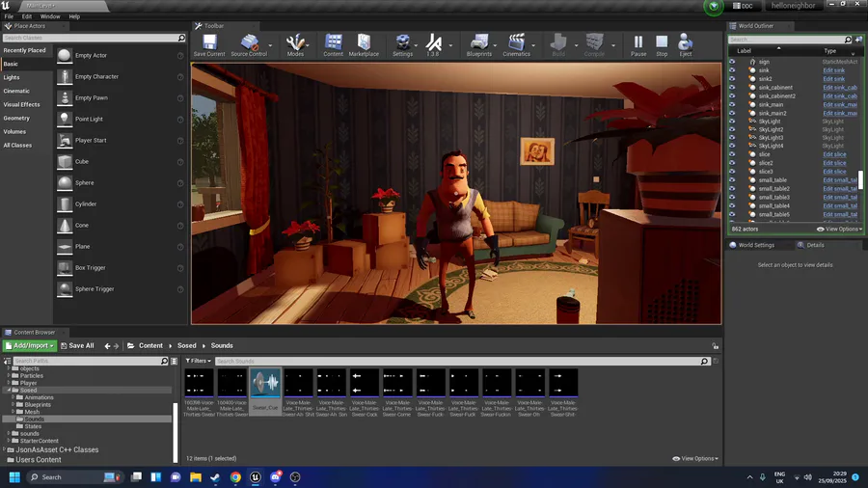
Task: Toggle visibility of slice2 actor
Action: 732,163
